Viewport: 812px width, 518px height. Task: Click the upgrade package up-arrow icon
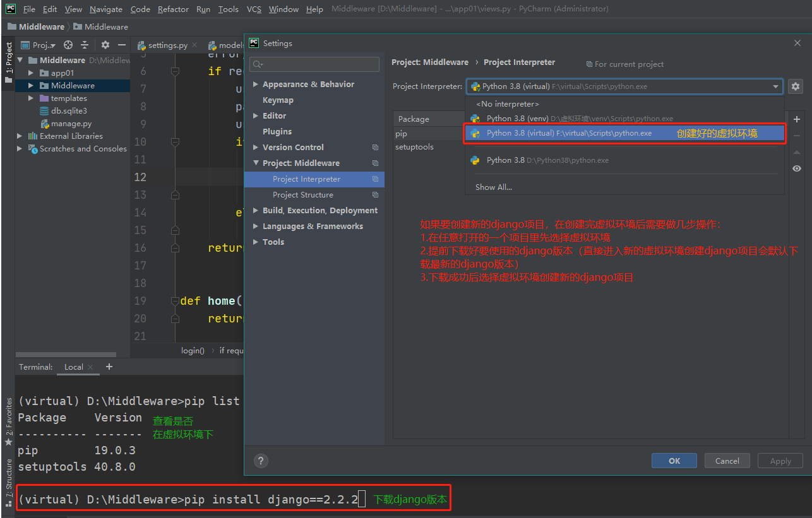[797, 152]
